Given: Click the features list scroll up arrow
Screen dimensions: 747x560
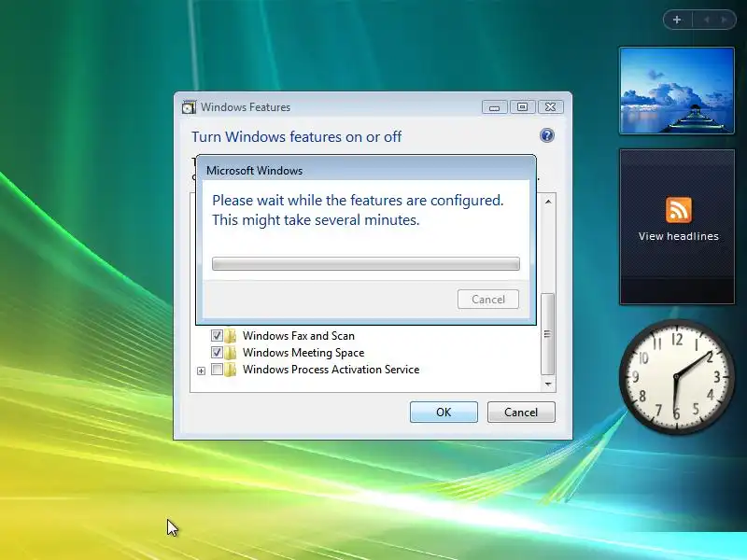Looking at the screenshot, I should pos(548,202).
